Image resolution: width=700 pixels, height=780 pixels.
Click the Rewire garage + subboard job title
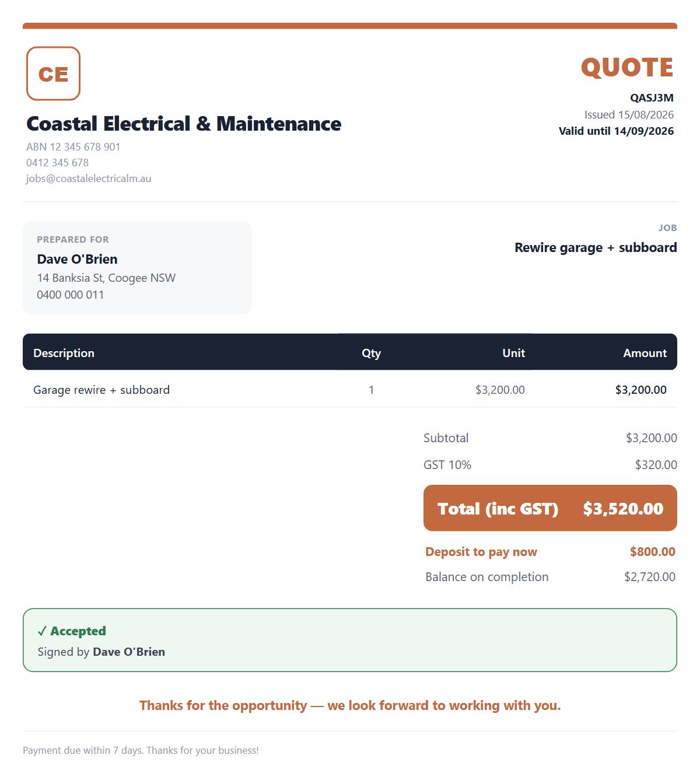[596, 247]
